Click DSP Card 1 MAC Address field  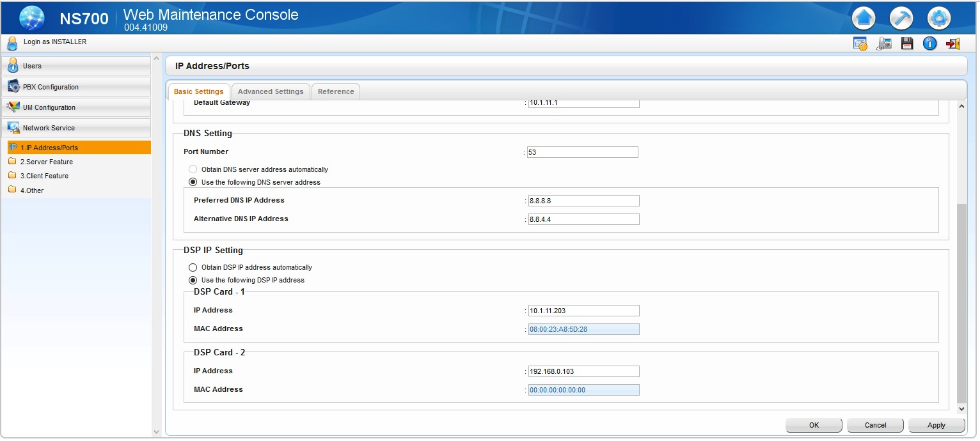(x=583, y=329)
